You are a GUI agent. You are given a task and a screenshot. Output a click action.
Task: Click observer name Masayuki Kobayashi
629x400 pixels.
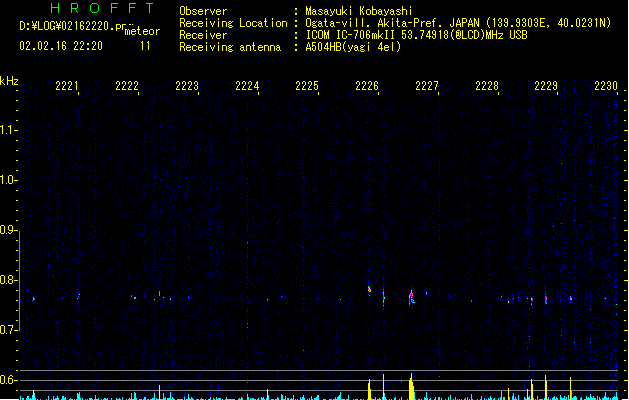tap(359, 11)
